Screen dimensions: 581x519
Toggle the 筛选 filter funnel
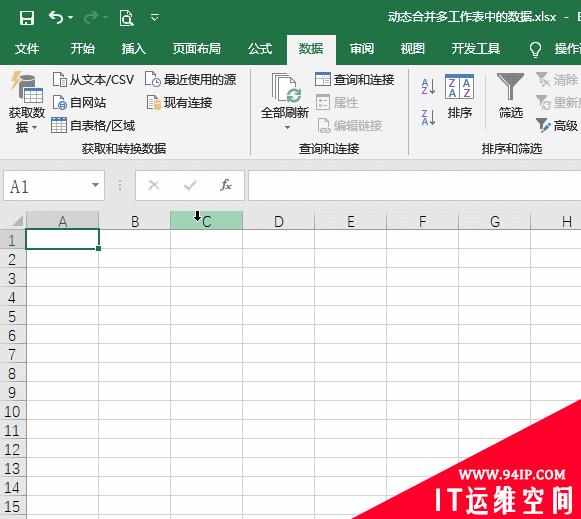(x=510, y=96)
